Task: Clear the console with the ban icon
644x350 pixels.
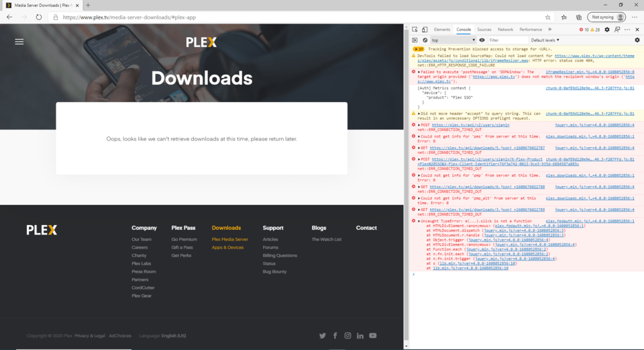Action: pyautogui.click(x=425, y=40)
